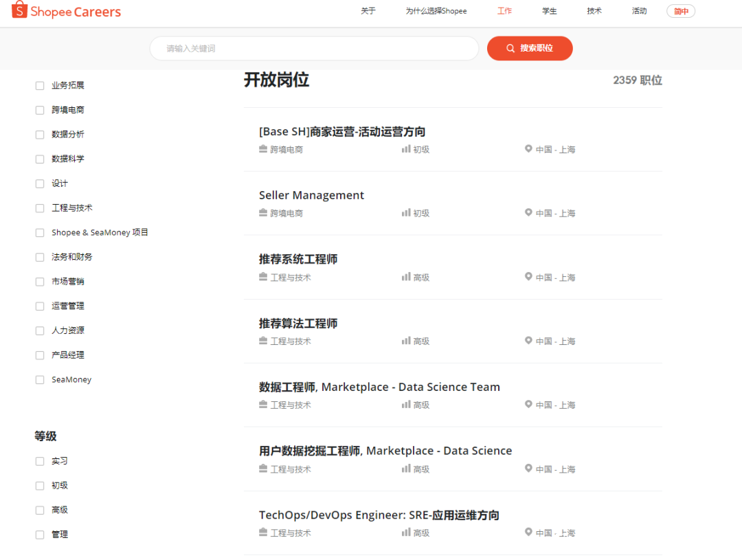Tick the 数据分析 checkbox
Image resolution: width=742 pixels, height=560 pixels.
pyautogui.click(x=40, y=135)
